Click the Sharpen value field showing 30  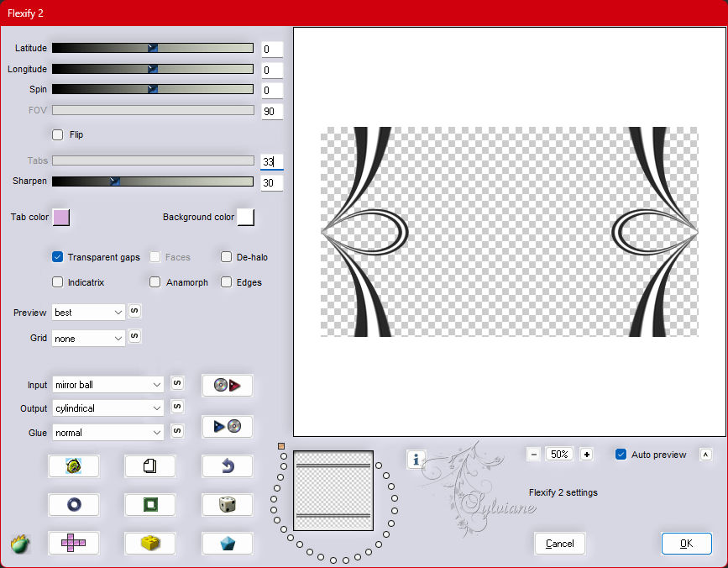(272, 183)
